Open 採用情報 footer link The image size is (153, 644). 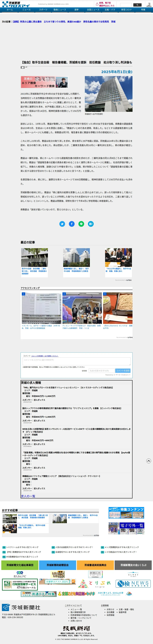pos(110,615)
